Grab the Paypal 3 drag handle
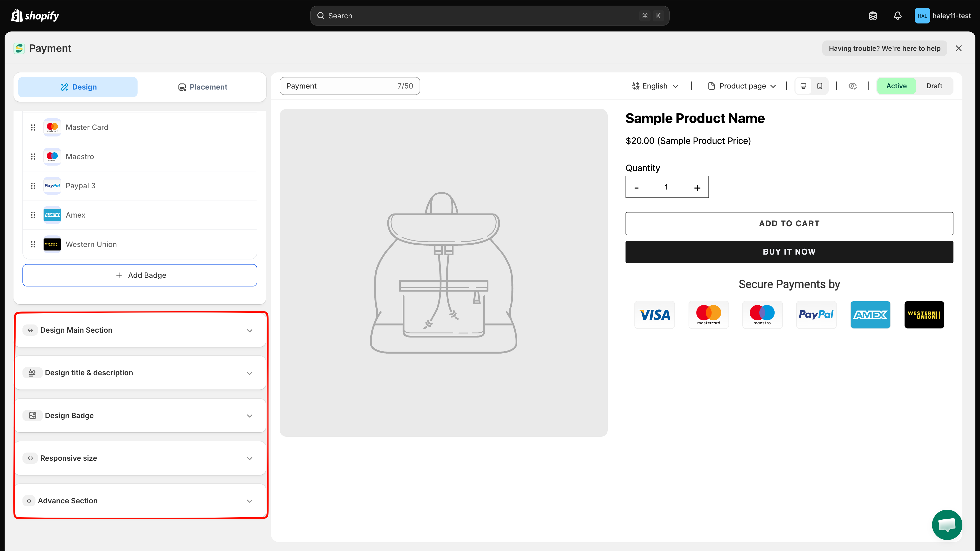This screenshot has width=980, height=551. point(33,185)
